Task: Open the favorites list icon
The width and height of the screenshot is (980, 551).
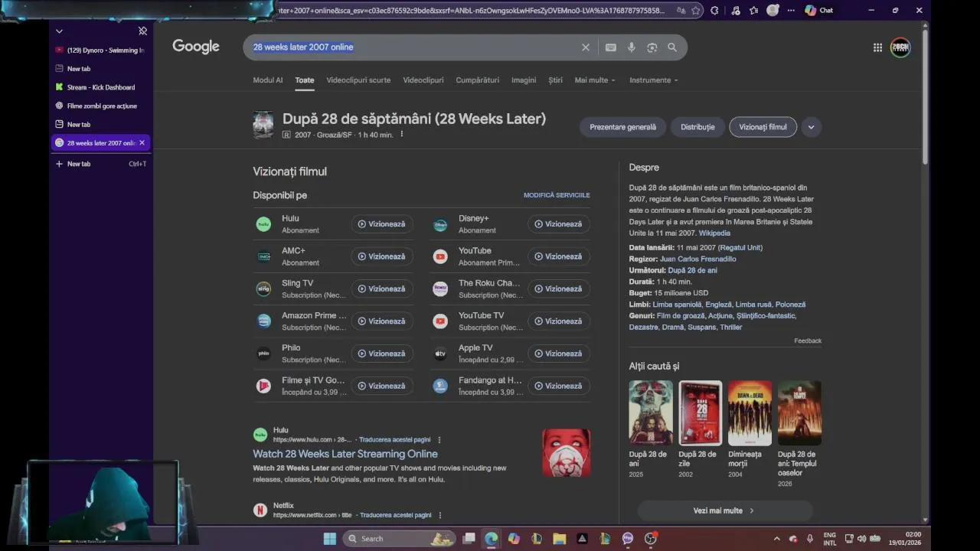Action: pyautogui.click(x=754, y=11)
